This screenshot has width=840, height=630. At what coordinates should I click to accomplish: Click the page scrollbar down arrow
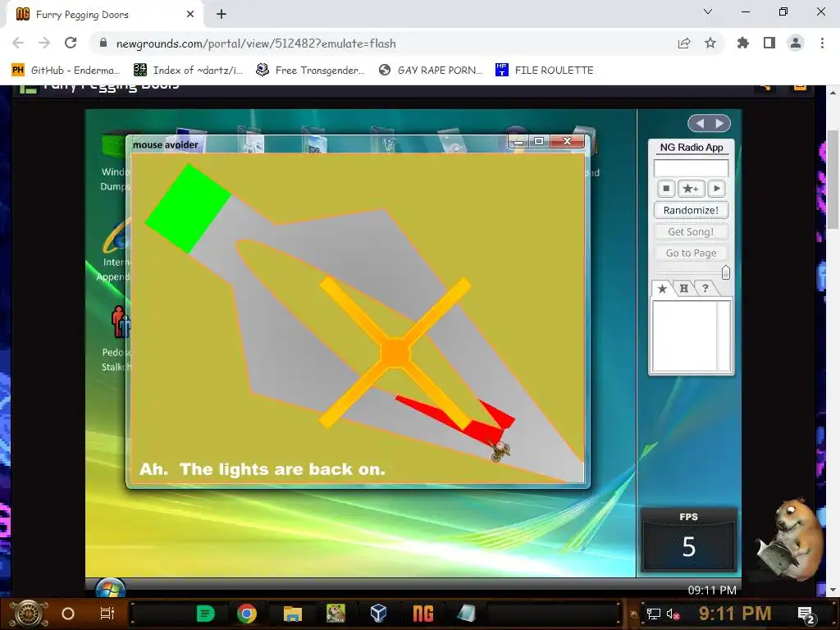pyautogui.click(x=833, y=590)
